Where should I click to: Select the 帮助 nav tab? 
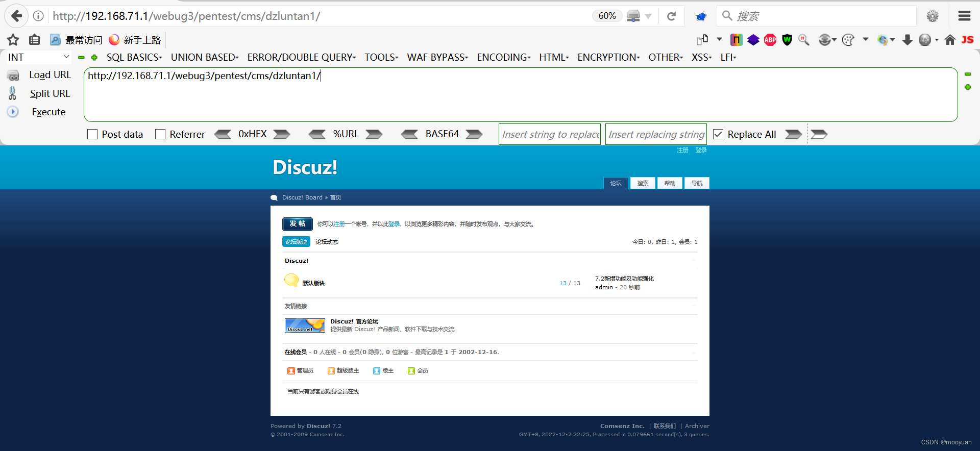click(670, 183)
